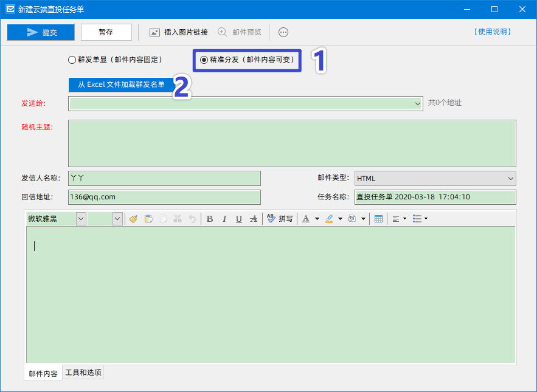The width and height of the screenshot is (537, 392).
Task: Click the background fill paint icon
Action: click(352, 219)
